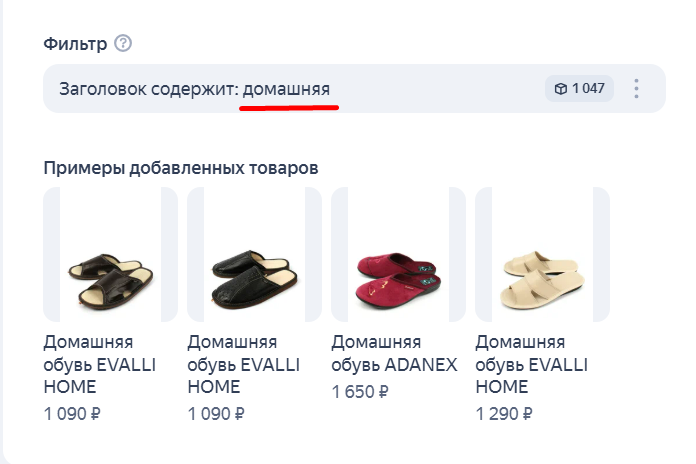Viewport: 696px width, 464px height.
Task: Click the 1 290 ₽ price
Action: (504, 412)
